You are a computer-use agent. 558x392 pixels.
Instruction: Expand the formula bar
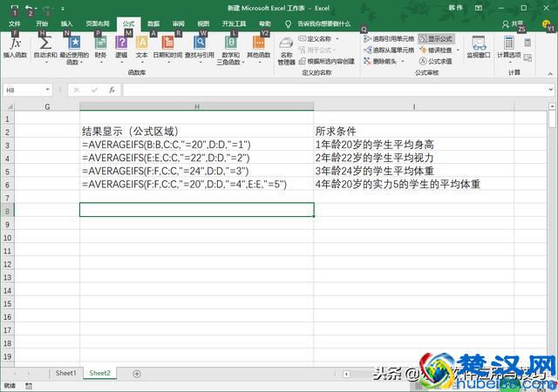click(551, 90)
